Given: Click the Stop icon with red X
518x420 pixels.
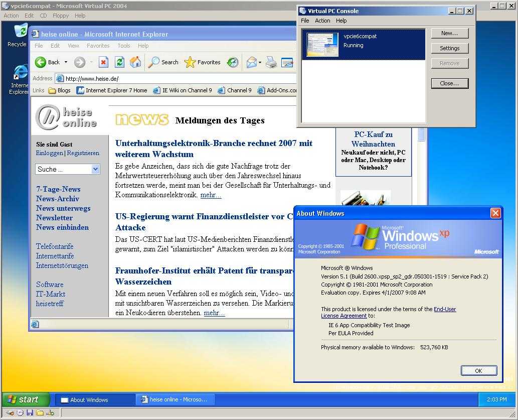Looking at the screenshot, I should click(103, 62).
